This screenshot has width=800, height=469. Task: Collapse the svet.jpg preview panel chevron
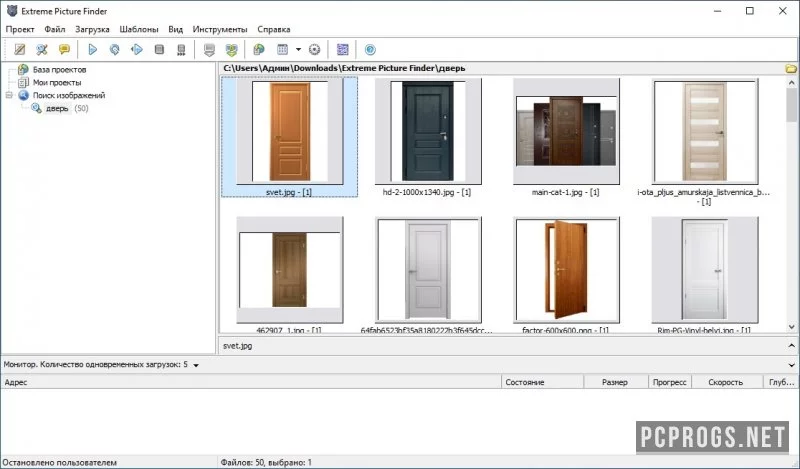pyautogui.click(x=791, y=345)
